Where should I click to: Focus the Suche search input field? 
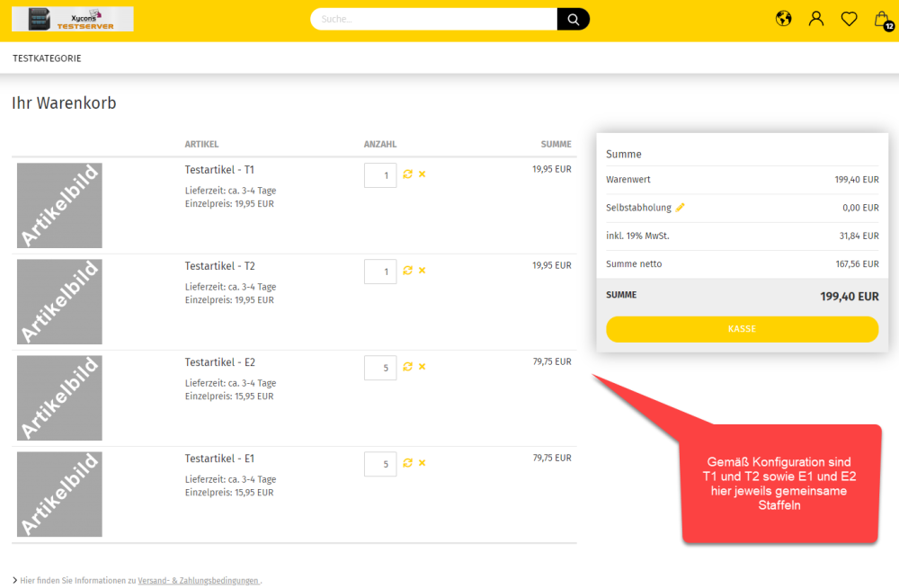click(x=435, y=19)
